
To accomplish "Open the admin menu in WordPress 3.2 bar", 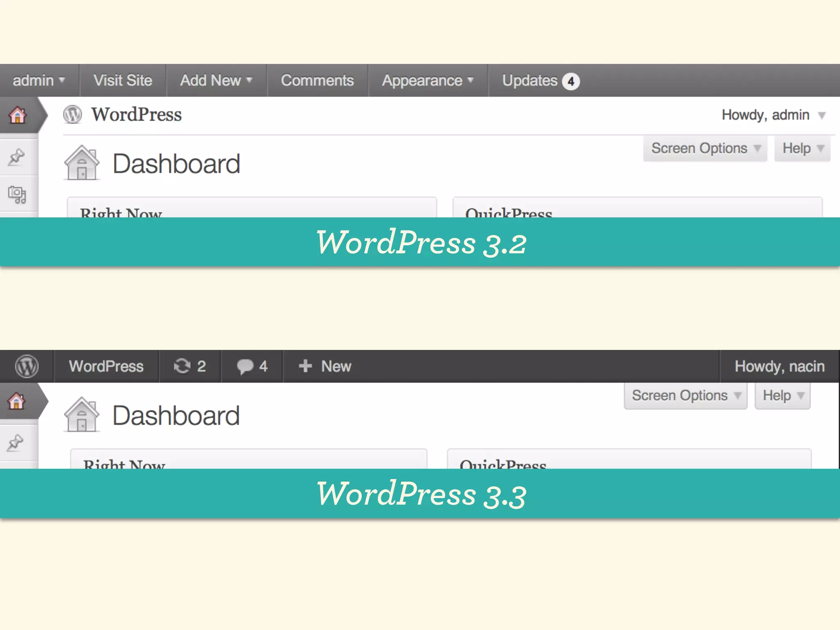I will point(39,80).
